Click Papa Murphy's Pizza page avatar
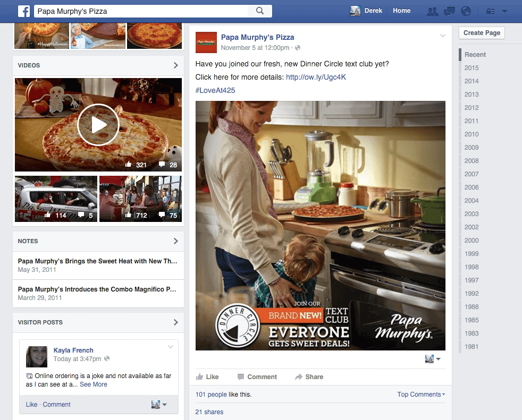This screenshot has width=522, height=420. pyautogui.click(x=206, y=42)
